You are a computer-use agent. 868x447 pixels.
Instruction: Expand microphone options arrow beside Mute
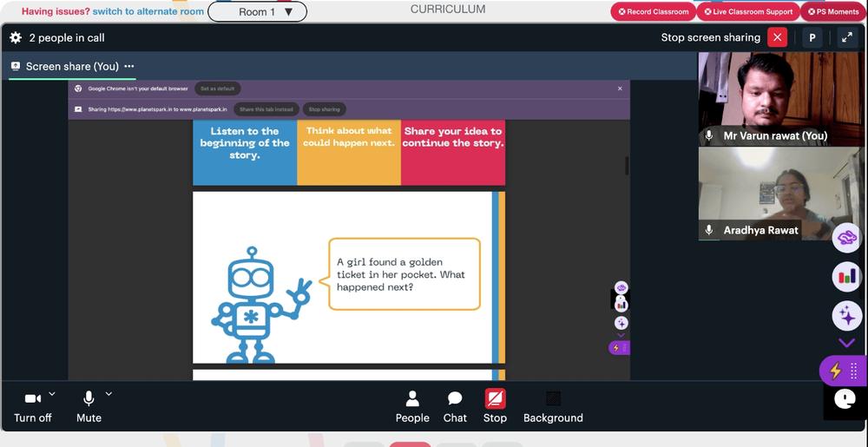[109, 394]
